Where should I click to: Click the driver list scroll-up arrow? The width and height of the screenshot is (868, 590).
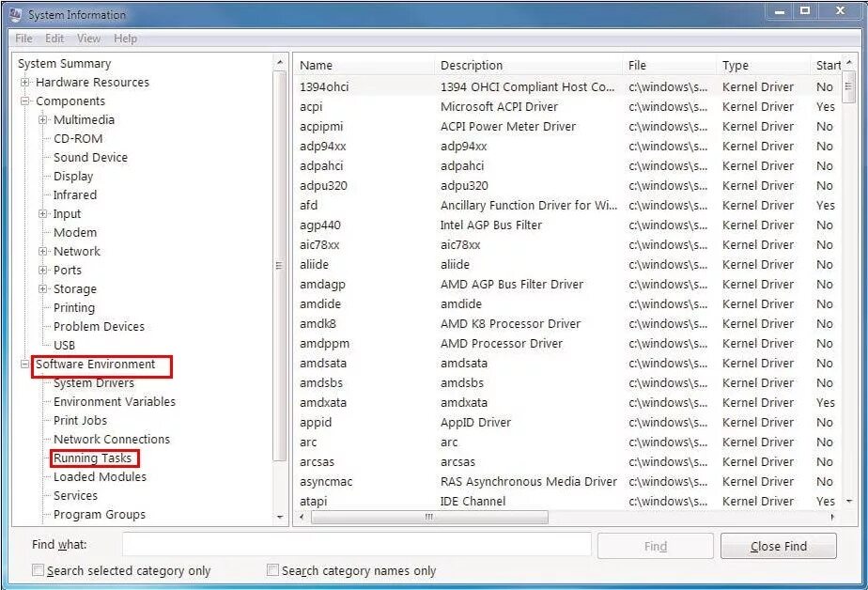[848, 62]
